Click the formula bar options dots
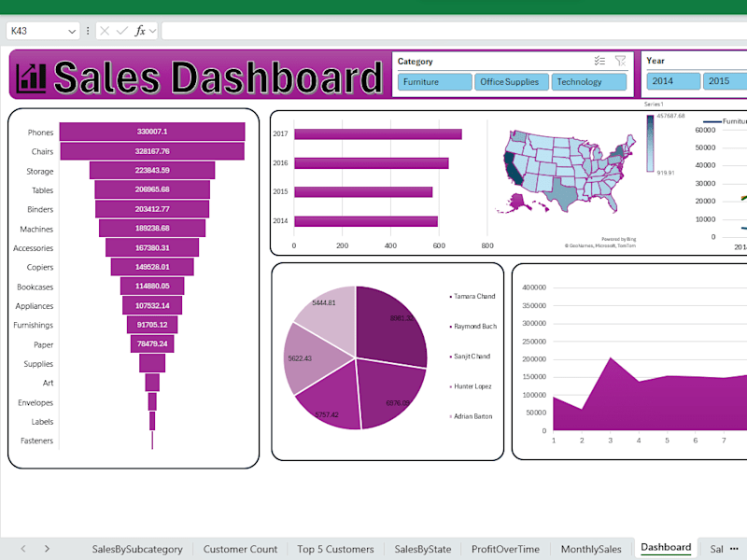The height and width of the screenshot is (560, 747). point(88,31)
